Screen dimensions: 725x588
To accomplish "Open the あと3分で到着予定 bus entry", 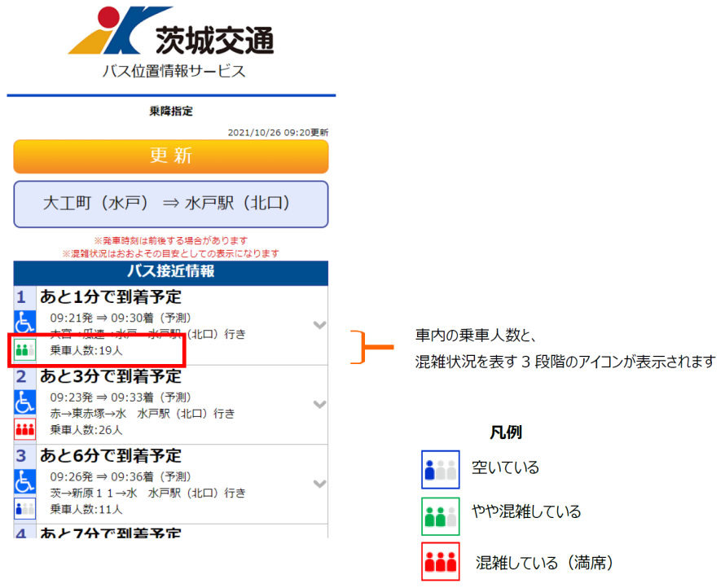I will point(111,376).
